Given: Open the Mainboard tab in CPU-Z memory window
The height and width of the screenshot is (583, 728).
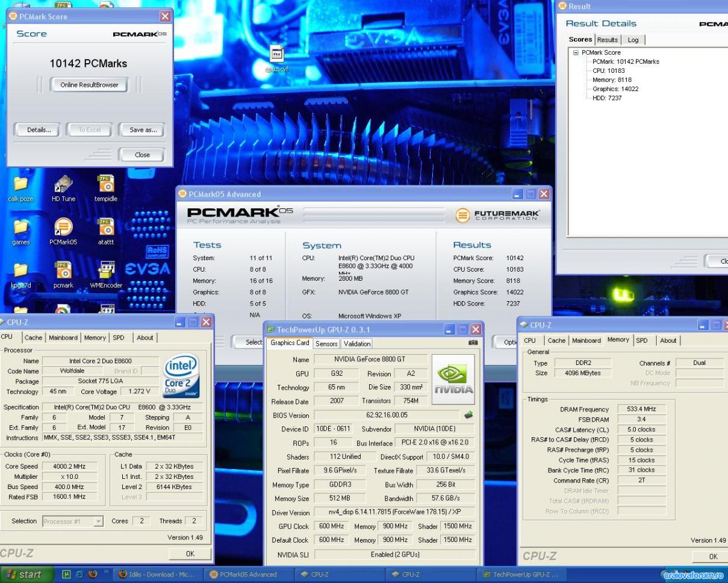Looking at the screenshot, I should coord(586,341).
